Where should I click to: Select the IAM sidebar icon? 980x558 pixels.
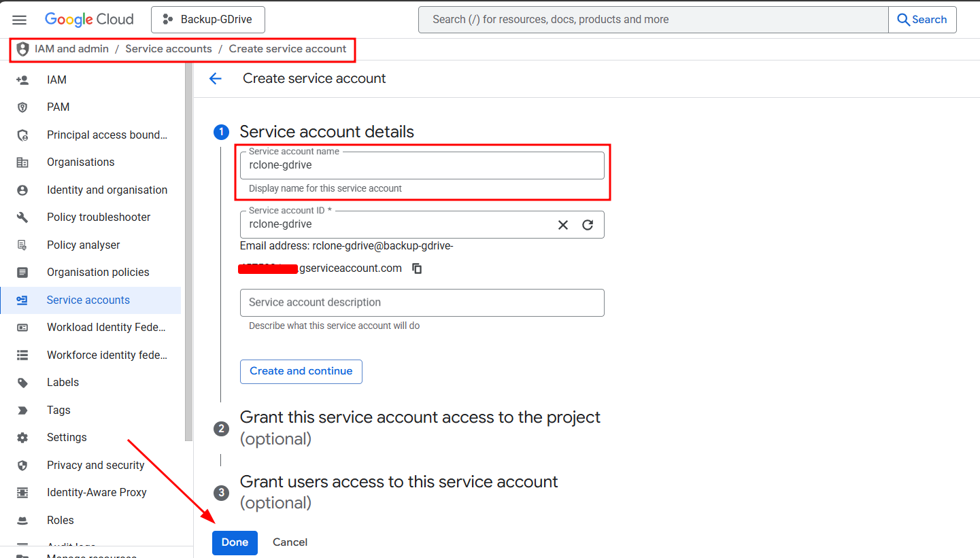[x=22, y=80]
